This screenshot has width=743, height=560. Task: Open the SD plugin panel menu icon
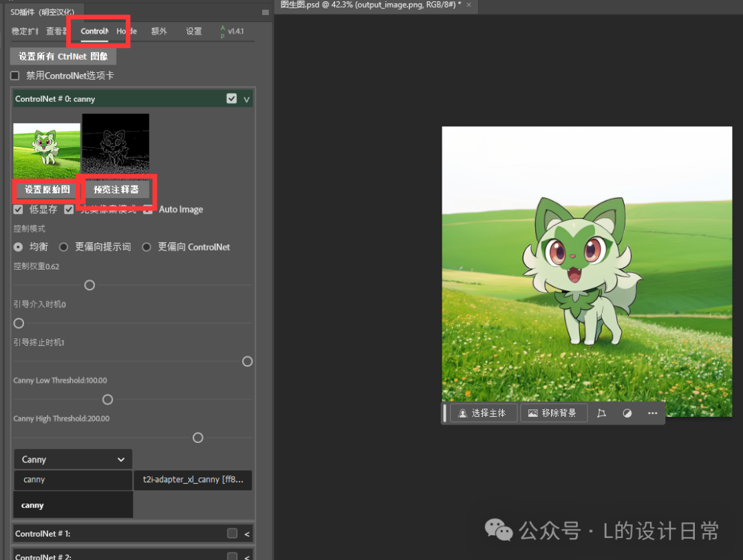coord(265,12)
